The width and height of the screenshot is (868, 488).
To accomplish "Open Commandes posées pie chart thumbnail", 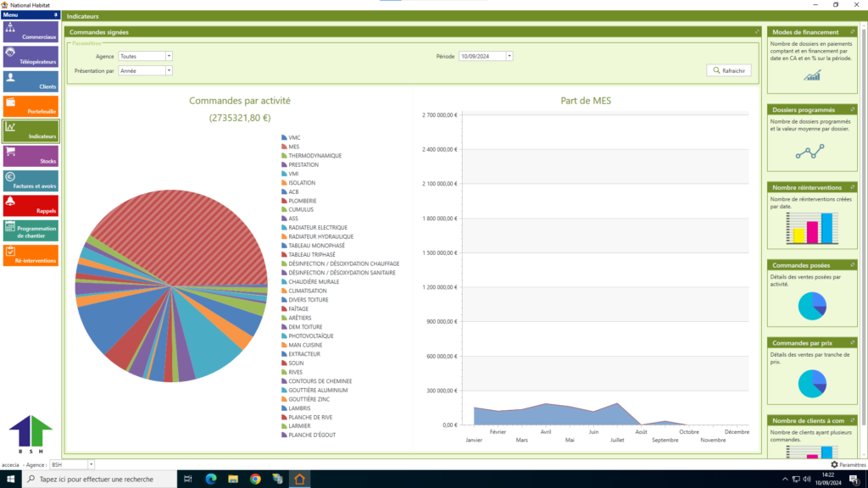I will pos(812,306).
